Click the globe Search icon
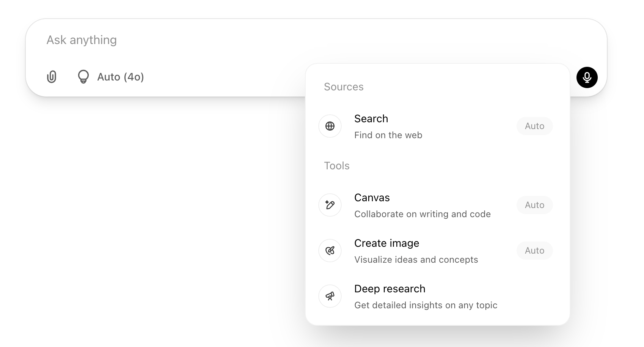 click(x=330, y=126)
